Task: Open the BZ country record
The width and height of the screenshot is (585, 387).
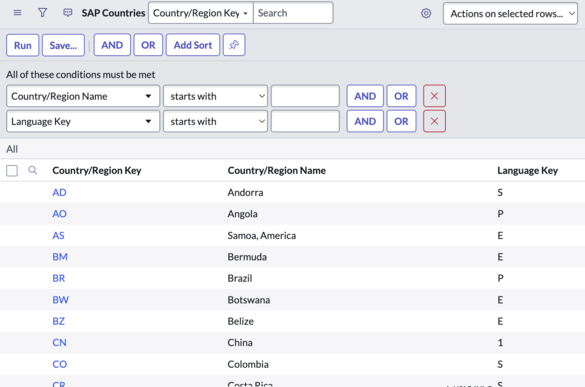Action: coord(59,321)
